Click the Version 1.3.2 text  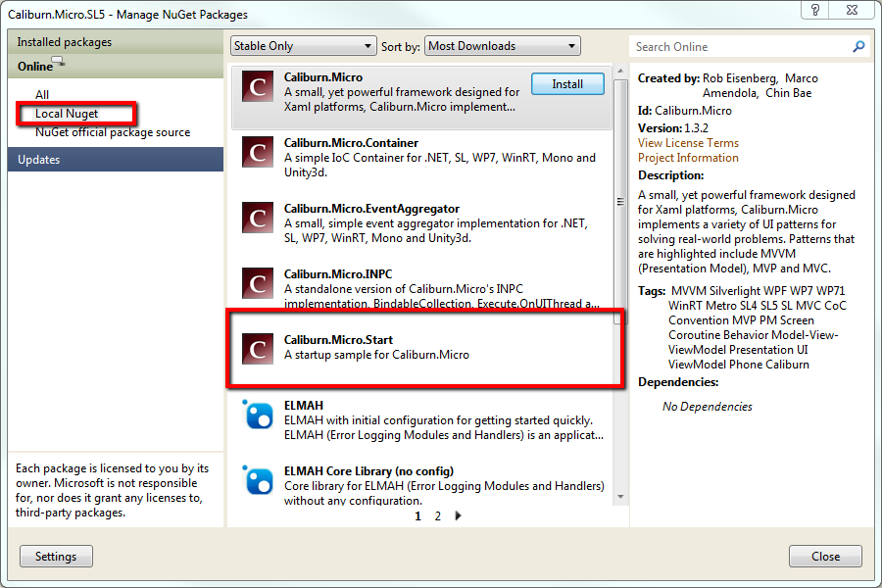pyautogui.click(x=673, y=128)
